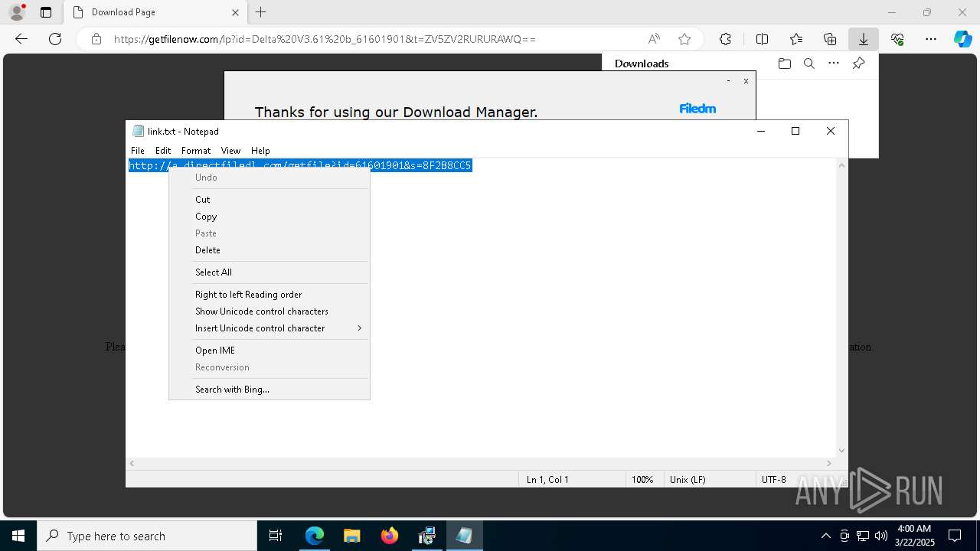Click the address bar URL
The width and height of the screenshot is (980, 551).
click(x=325, y=39)
